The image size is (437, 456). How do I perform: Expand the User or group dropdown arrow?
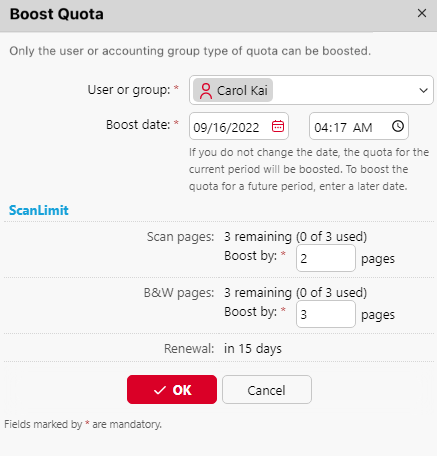pyautogui.click(x=423, y=90)
